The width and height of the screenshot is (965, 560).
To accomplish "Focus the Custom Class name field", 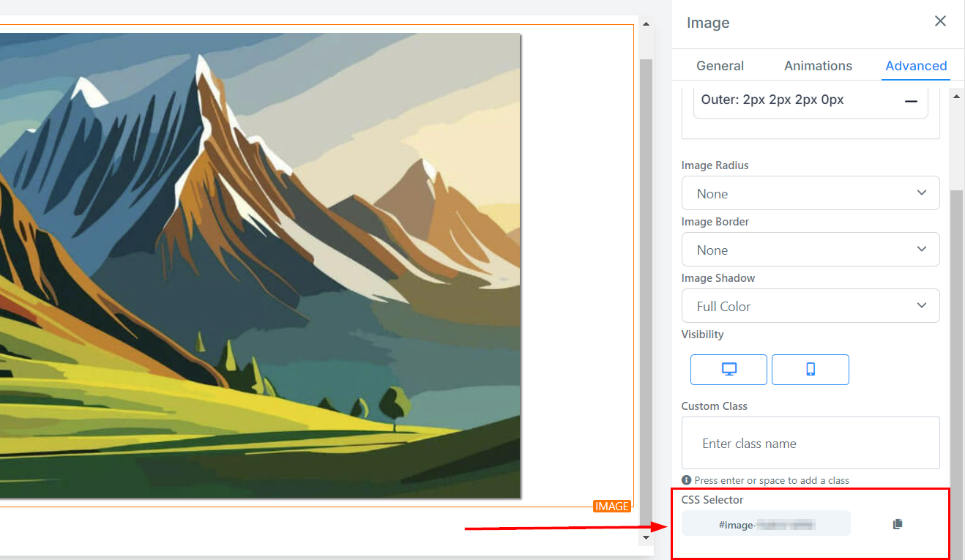I will 811,443.
